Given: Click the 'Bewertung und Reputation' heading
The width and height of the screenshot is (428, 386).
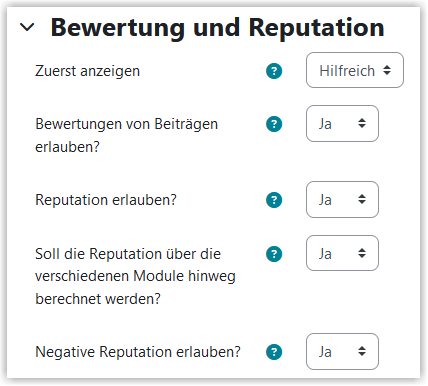Looking at the screenshot, I should coord(217,28).
